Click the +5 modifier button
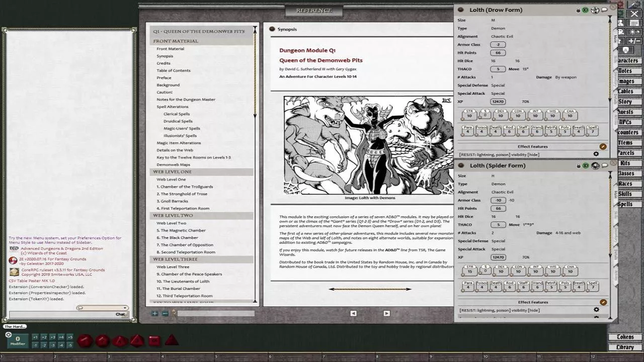 pos(70,337)
